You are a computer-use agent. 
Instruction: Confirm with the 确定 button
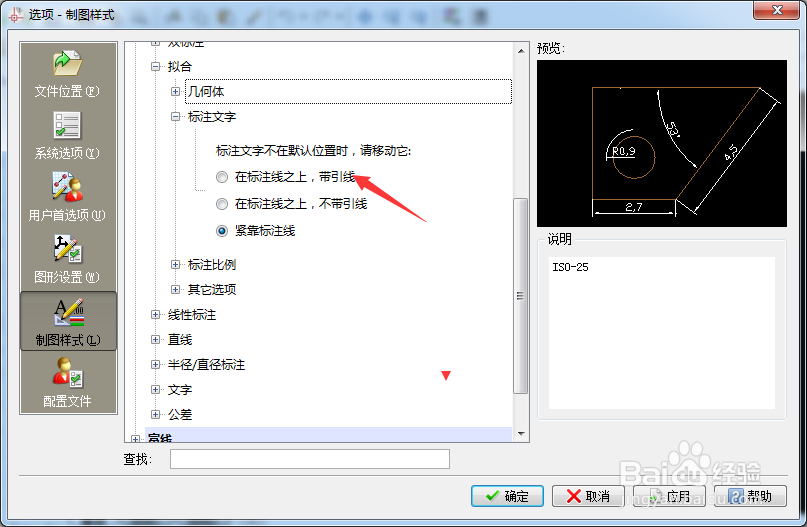(x=507, y=496)
